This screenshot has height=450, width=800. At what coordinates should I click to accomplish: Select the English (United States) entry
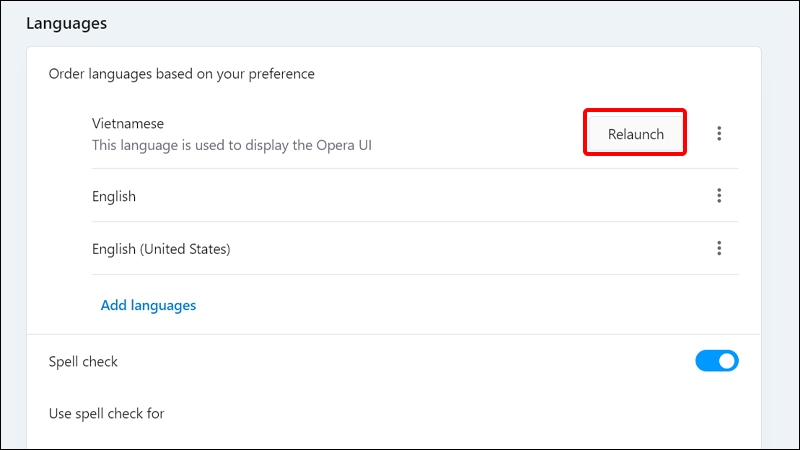pos(161,249)
